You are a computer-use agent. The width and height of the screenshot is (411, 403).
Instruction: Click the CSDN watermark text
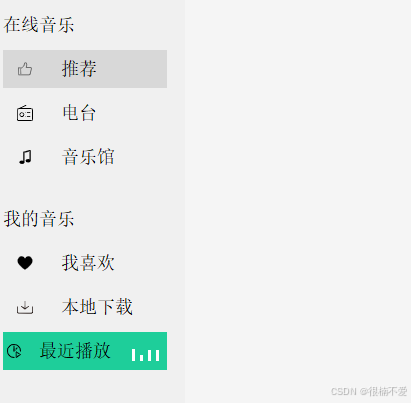[344, 391]
